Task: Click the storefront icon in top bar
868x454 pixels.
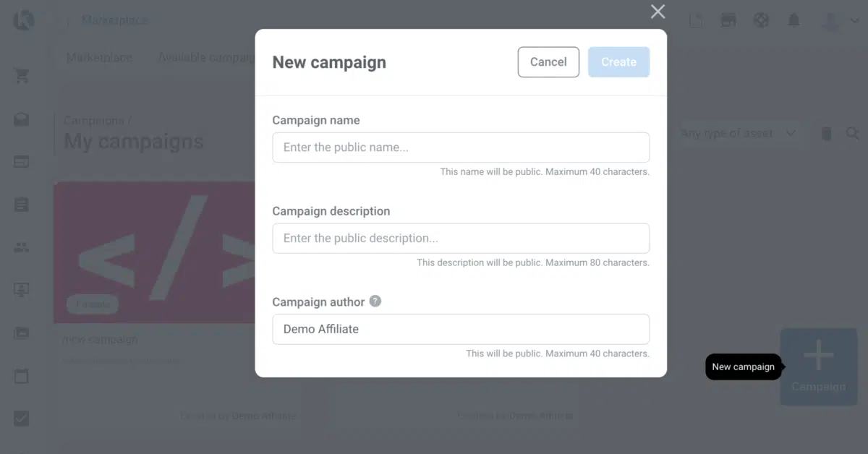Action: 728,20
